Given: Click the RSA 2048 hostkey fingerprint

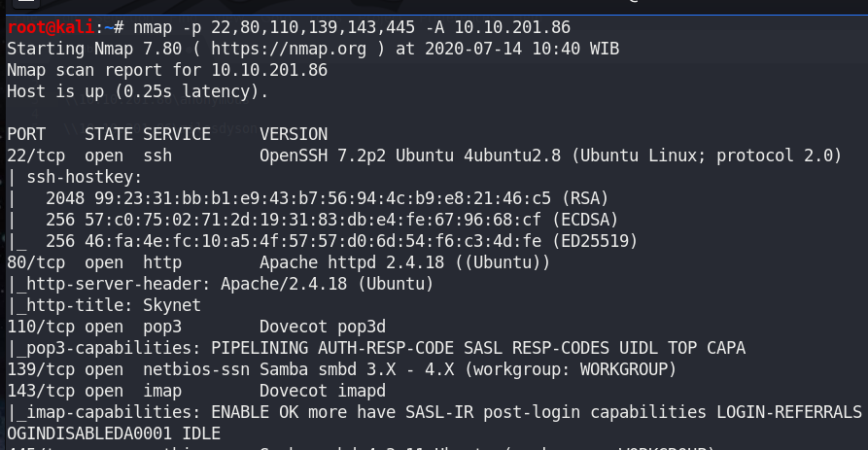Looking at the screenshot, I should point(328,198).
